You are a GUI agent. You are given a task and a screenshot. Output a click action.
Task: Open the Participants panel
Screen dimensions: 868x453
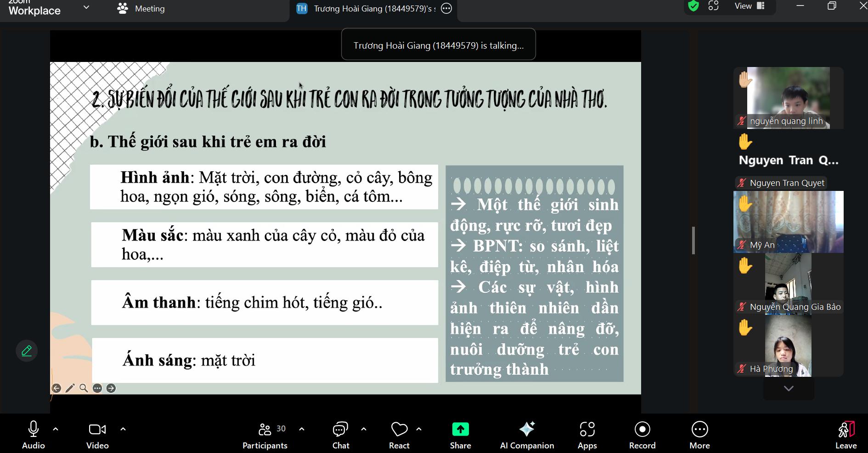pyautogui.click(x=265, y=435)
